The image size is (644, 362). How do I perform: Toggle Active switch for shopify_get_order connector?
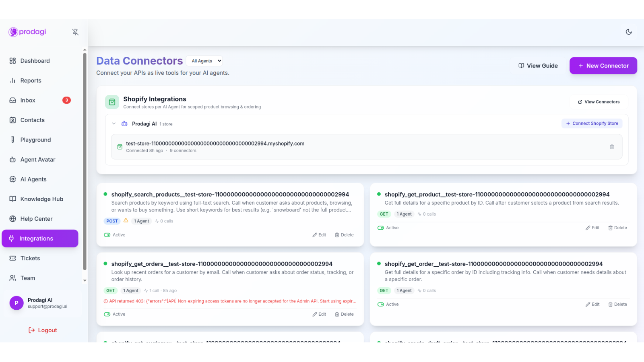coord(381,304)
